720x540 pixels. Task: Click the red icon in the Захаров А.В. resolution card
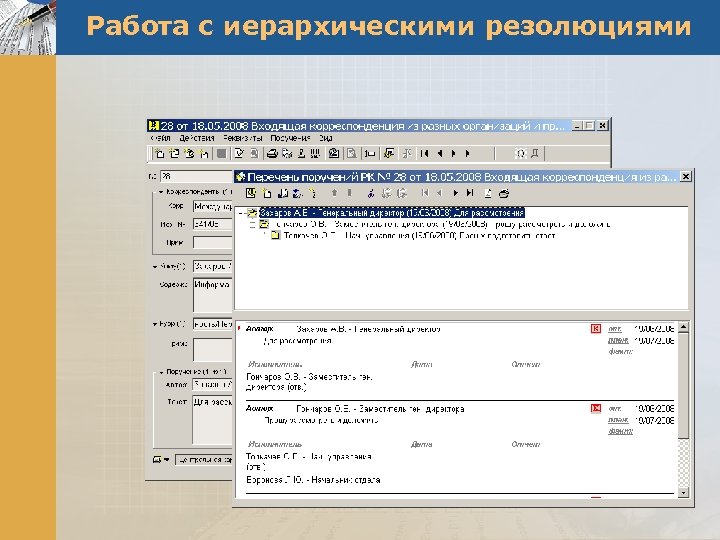[x=596, y=329]
